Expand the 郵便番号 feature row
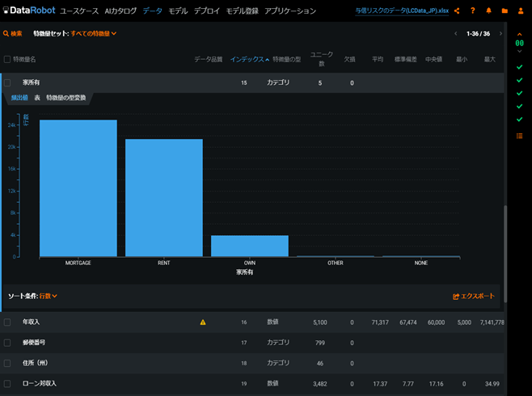This screenshot has height=396, width=532. (x=253, y=343)
